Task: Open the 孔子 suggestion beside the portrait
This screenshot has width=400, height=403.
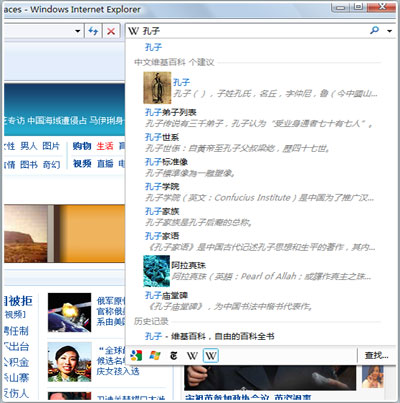Action: [181, 82]
